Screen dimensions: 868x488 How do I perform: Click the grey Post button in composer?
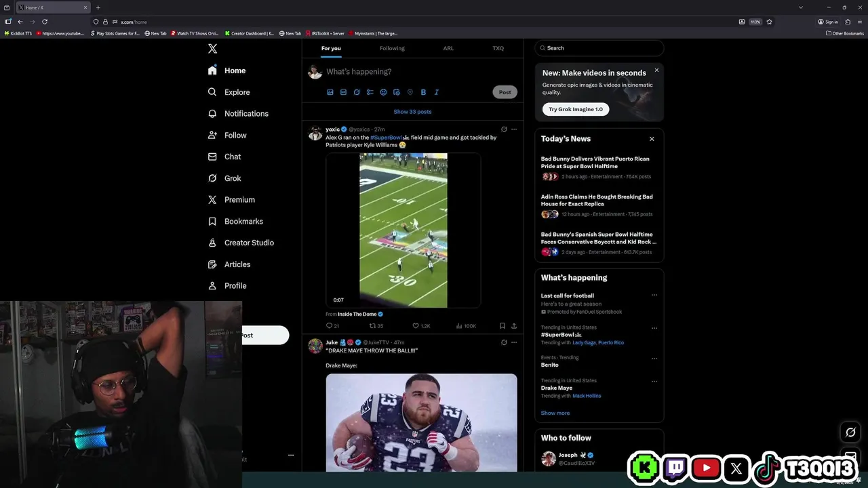pos(505,92)
